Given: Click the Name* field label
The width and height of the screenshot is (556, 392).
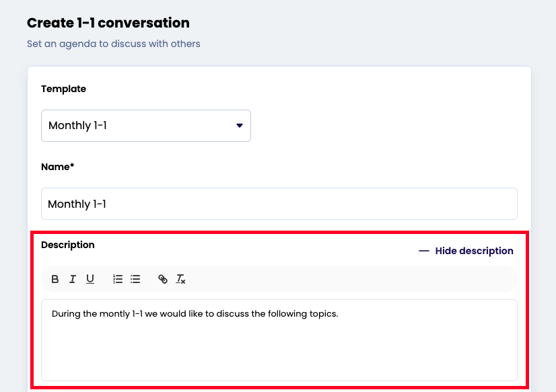Looking at the screenshot, I should [57, 167].
